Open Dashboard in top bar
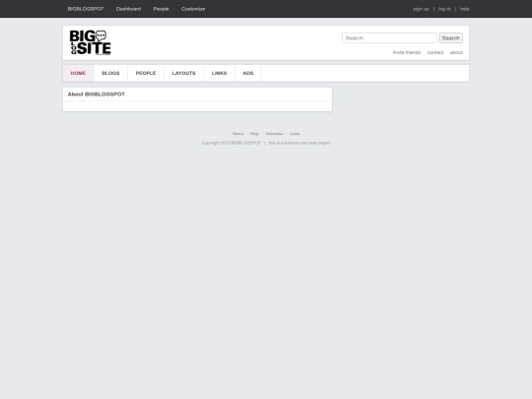Viewport: 532px width, 399px height. [128, 9]
